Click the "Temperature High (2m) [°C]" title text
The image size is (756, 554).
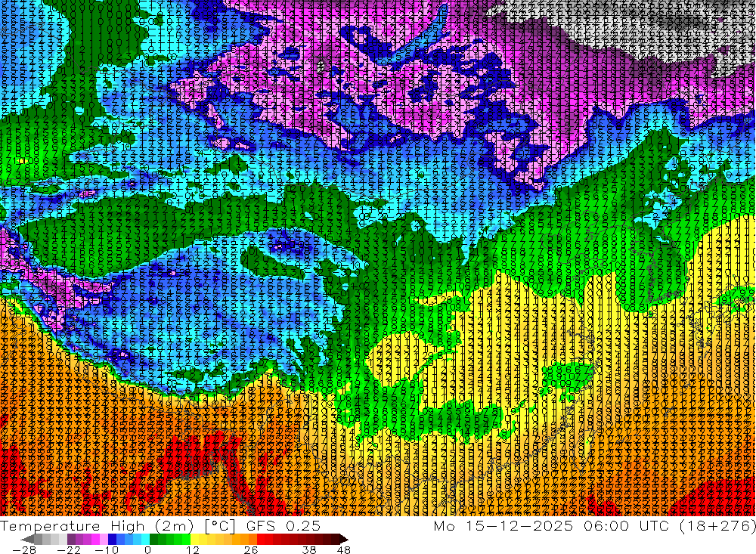coord(117,526)
